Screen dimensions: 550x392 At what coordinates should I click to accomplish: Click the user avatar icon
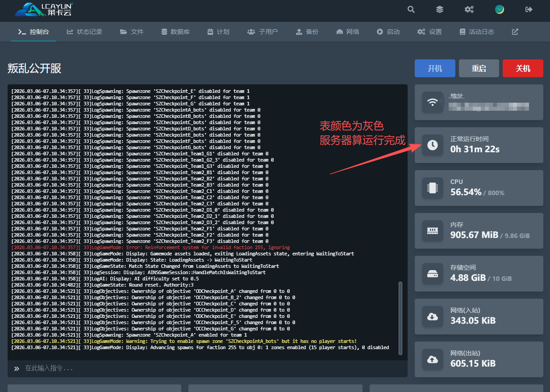(500, 9)
